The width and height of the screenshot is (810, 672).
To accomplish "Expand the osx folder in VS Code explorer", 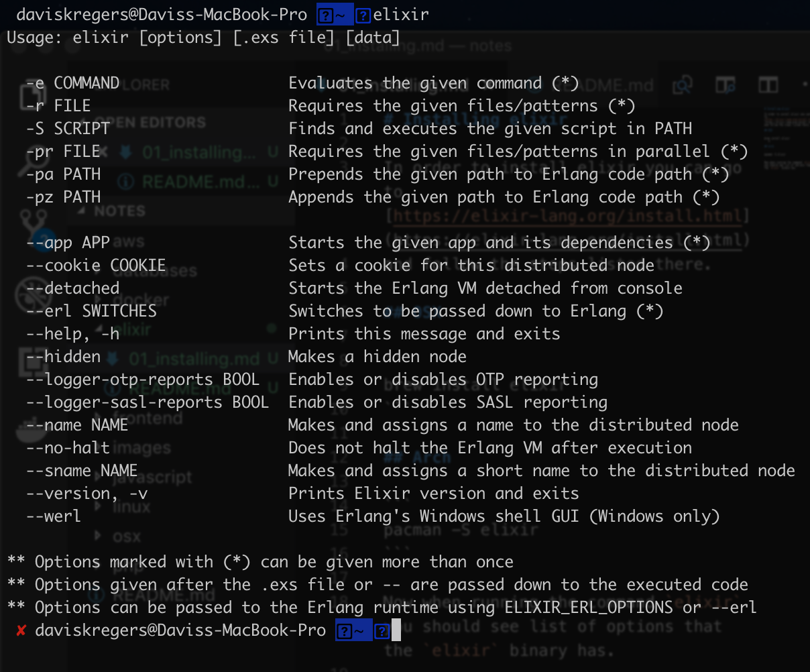I will (99, 537).
